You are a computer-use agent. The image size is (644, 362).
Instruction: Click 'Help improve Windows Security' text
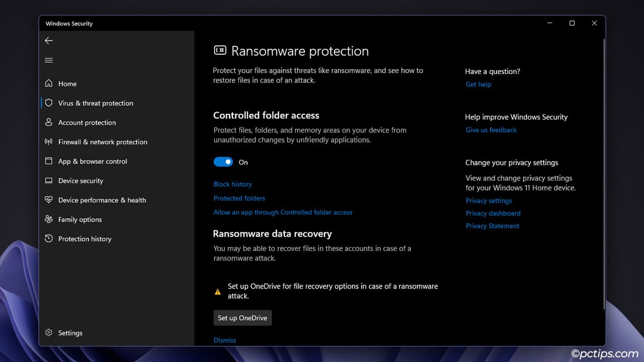click(x=516, y=117)
